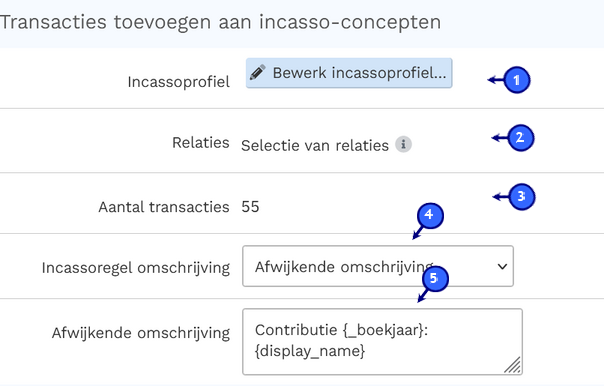Click the Incassoregel omschrijving label
Image resolution: width=604 pixels, height=386 pixels.
click(136, 268)
